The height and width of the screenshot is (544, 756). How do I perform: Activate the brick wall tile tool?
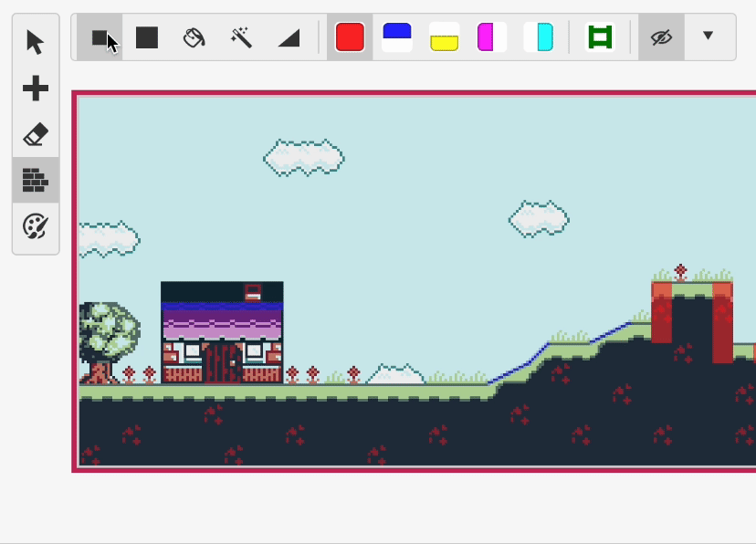coord(36,181)
